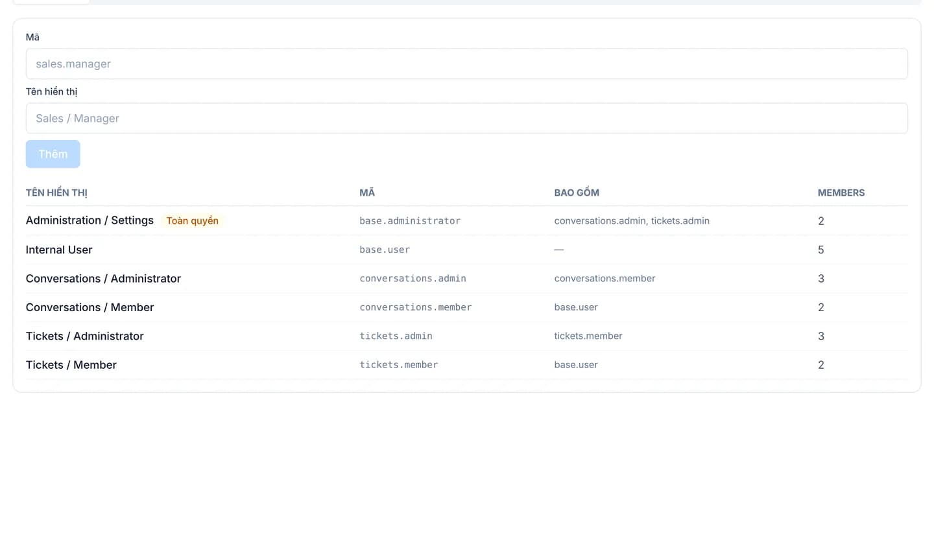This screenshot has height=560, width=934.
Task: Click the TÊN HIỂN THỊ column header
Action: coord(56,192)
